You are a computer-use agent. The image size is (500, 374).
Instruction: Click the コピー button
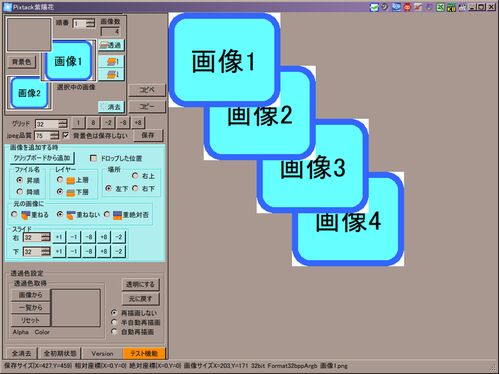coord(147,106)
